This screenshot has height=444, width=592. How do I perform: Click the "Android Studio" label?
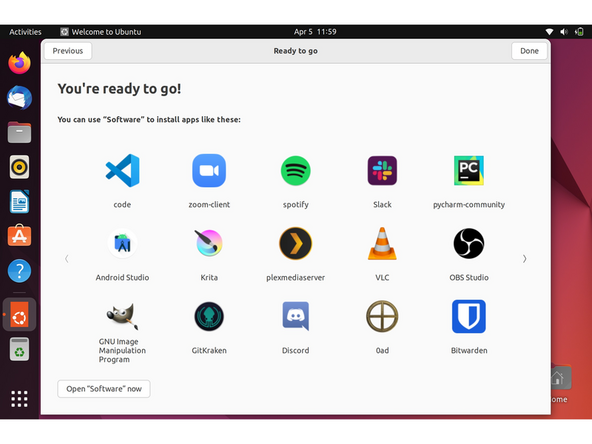point(122,278)
